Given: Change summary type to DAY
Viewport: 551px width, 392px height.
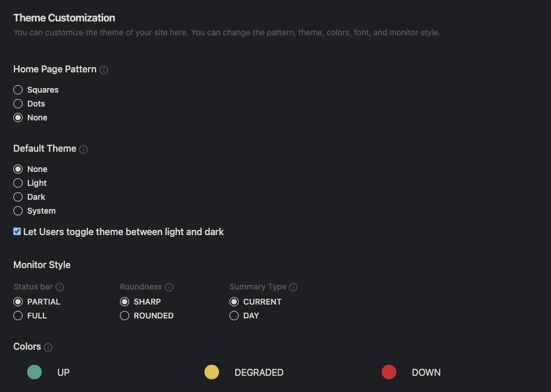Looking at the screenshot, I should [234, 316].
